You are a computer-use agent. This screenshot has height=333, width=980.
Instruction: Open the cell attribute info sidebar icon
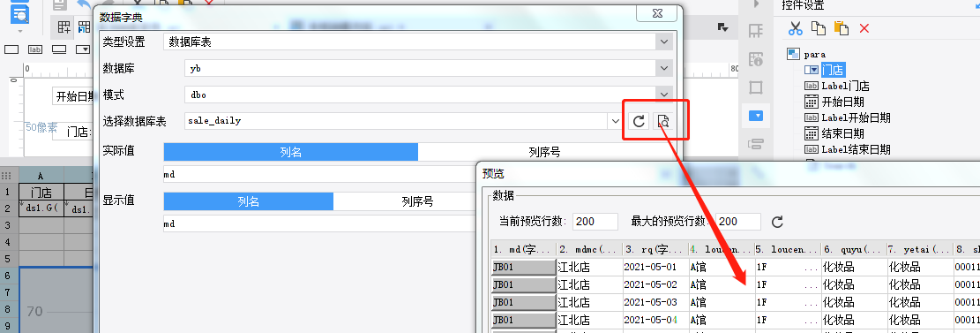(756, 59)
